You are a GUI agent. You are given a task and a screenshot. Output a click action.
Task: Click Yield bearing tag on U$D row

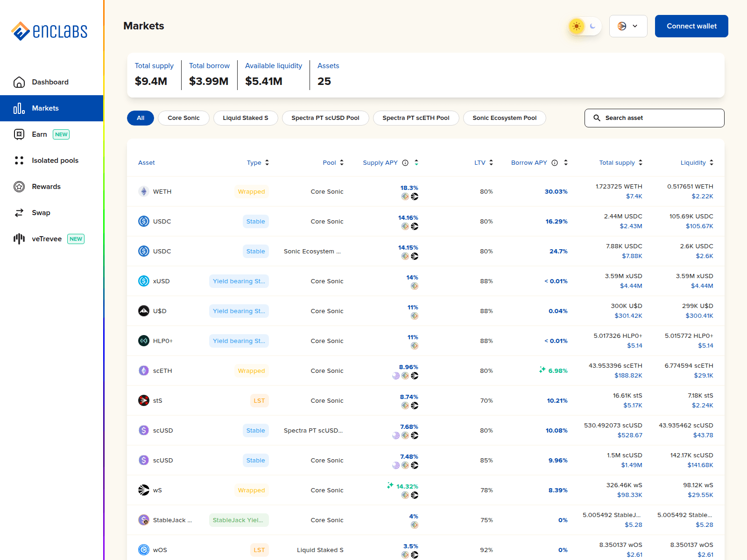tap(239, 311)
